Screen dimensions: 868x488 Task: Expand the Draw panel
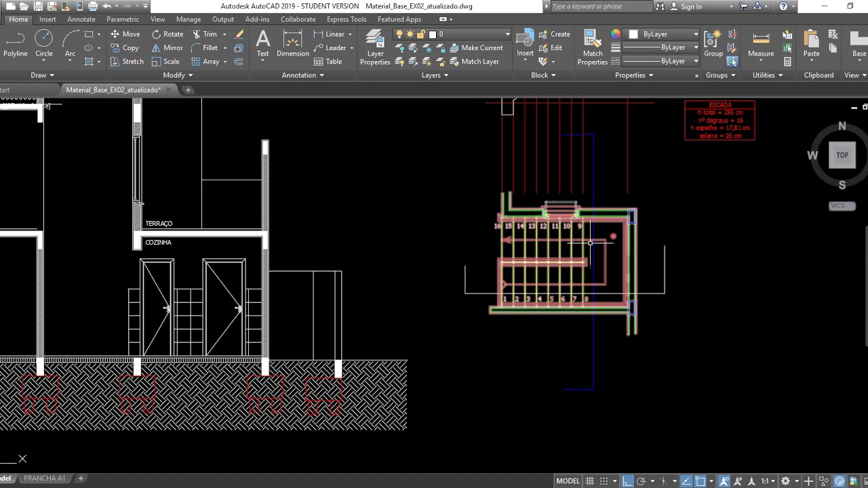(x=42, y=75)
